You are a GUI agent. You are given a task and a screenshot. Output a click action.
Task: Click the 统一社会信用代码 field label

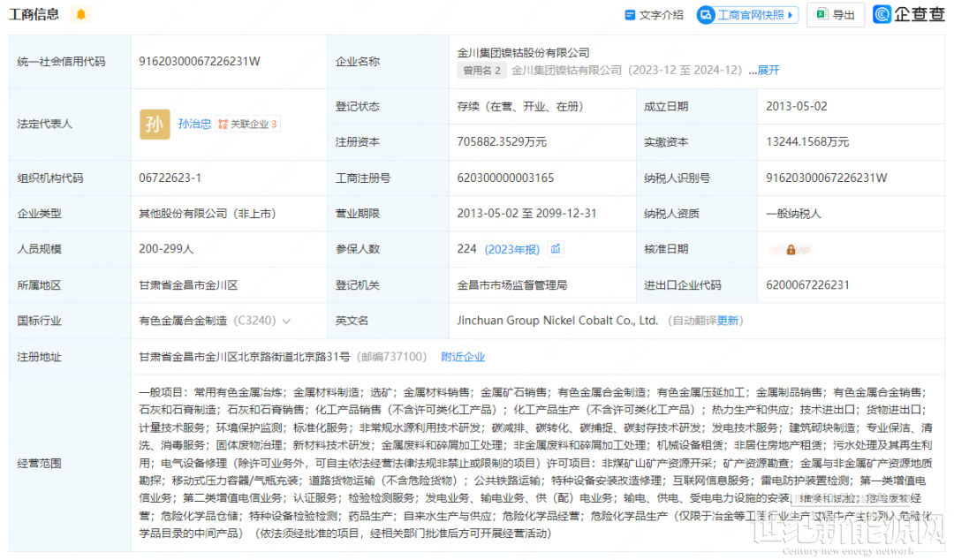61,62
